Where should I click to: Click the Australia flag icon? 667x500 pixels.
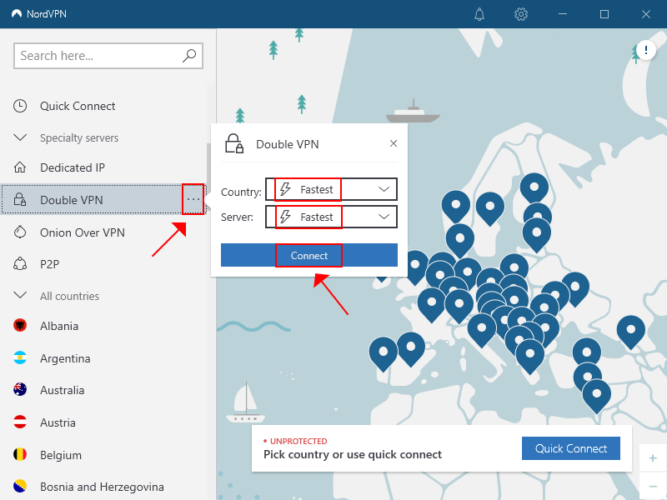click(x=20, y=390)
